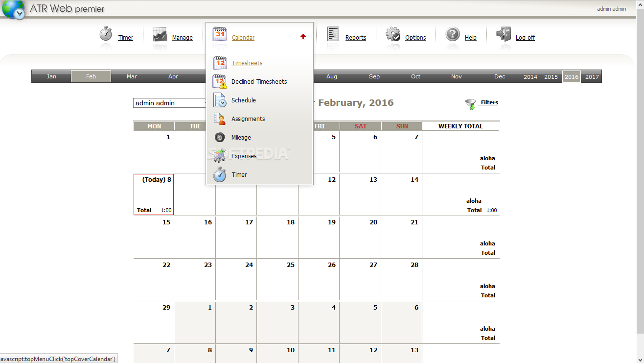644x363 pixels.
Task: Switch to the Jan month tab
Action: point(51,76)
